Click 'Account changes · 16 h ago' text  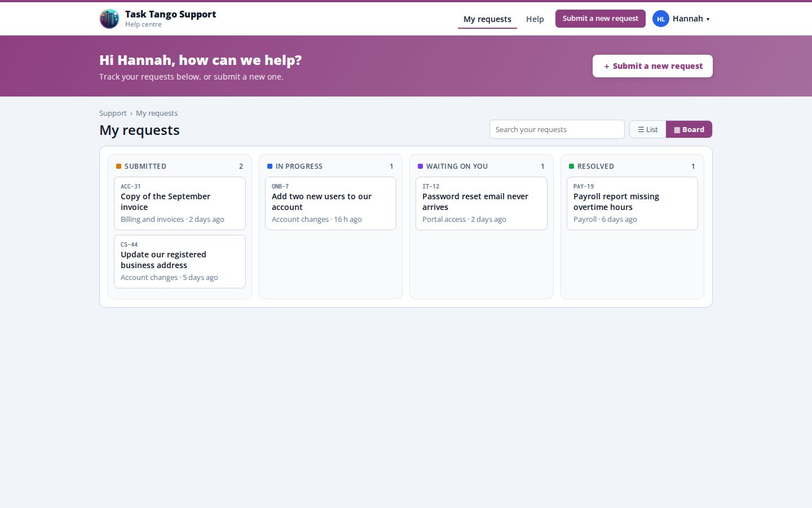click(x=317, y=220)
